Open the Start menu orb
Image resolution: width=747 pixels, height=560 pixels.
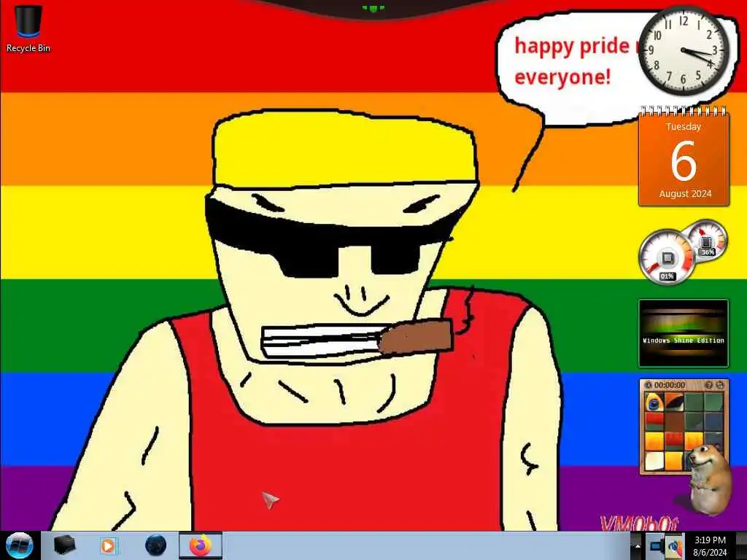pos(20,545)
